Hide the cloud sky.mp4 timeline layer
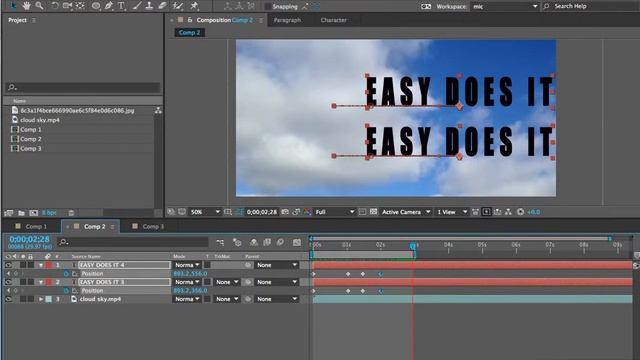The height and width of the screenshot is (360, 640). 8,299
